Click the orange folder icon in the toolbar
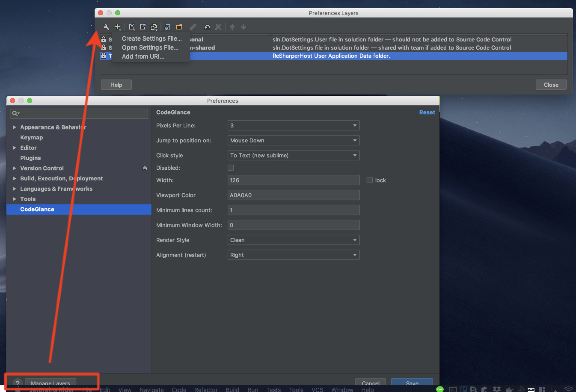 point(179,27)
